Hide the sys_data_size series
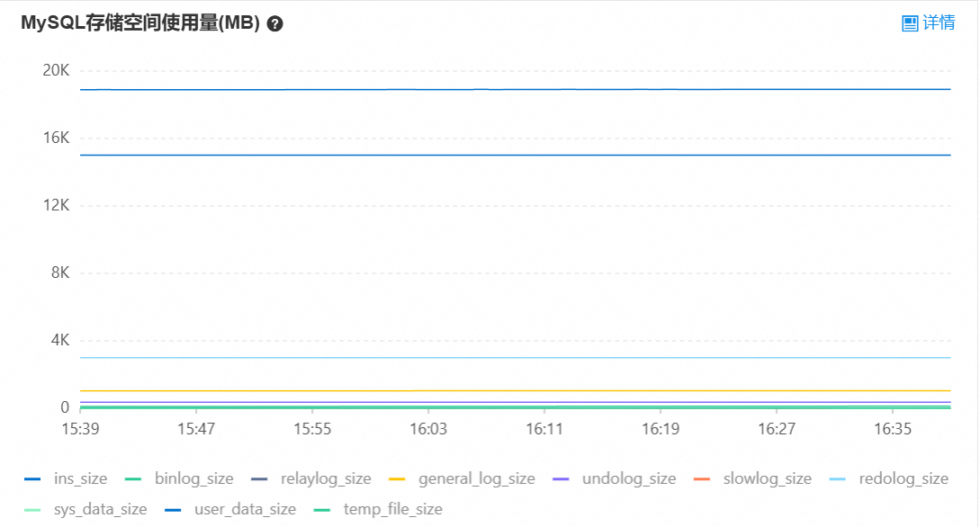Image resolution: width=980 pixels, height=527 pixels. 85,510
